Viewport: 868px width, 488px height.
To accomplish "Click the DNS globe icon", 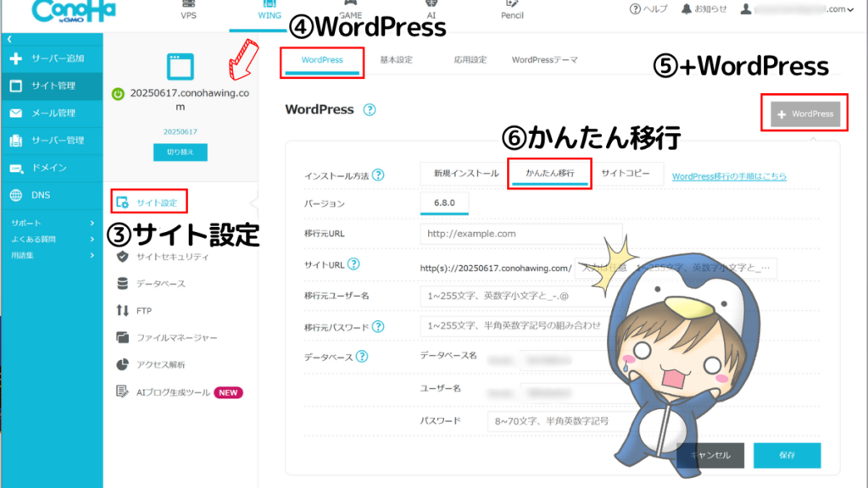I will (16, 196).
